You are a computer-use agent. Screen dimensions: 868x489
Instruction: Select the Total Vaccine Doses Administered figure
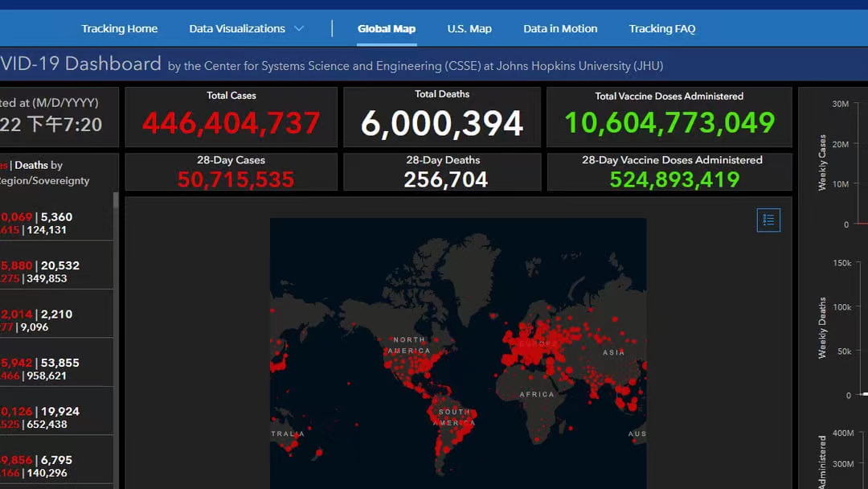point(669,123)
